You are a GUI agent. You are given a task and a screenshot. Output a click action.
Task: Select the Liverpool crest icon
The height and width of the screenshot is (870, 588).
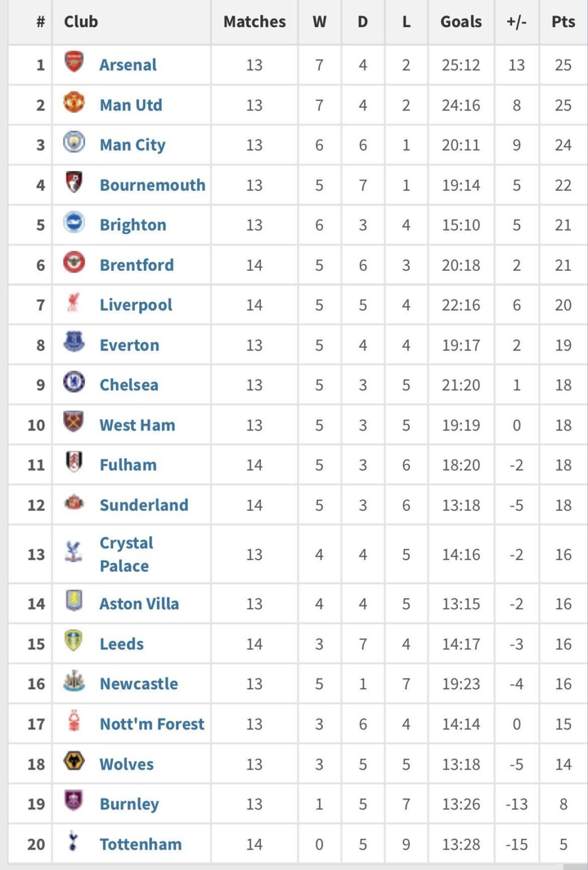(x=75, y=304)
